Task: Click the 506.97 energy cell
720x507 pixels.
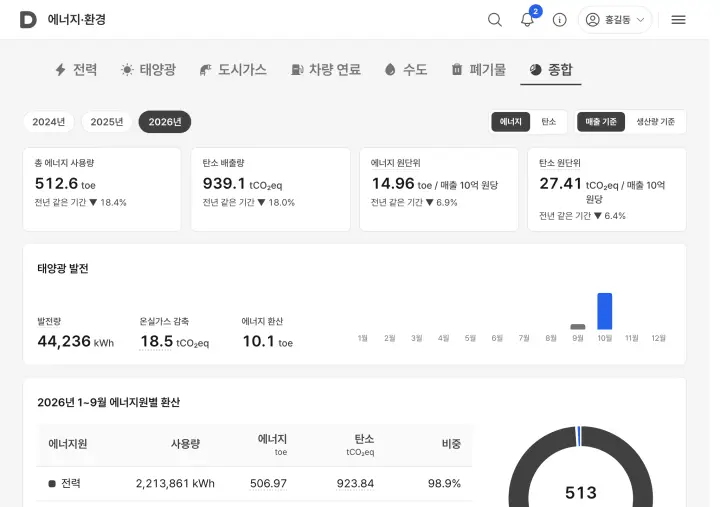Action: point(268,484)
